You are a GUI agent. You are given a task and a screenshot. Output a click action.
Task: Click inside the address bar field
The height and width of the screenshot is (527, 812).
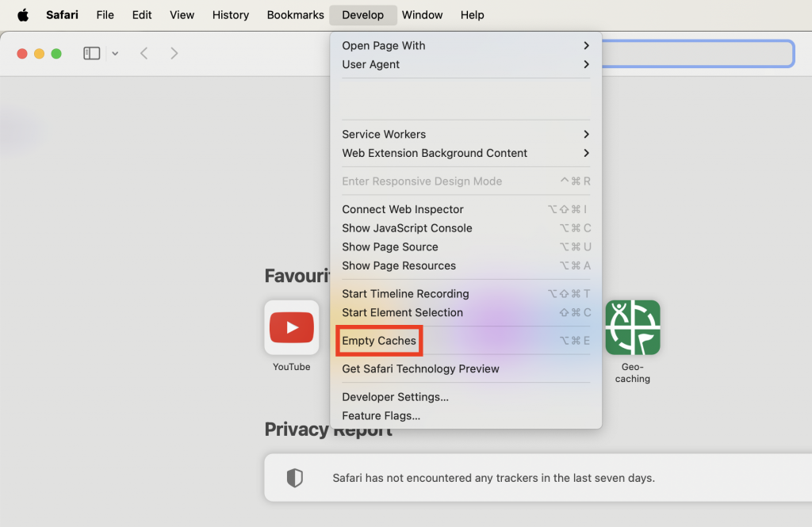[698, 53]
